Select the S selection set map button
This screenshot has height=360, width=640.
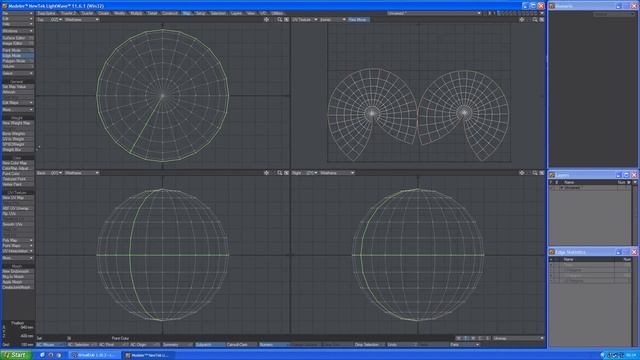click(x=487, y=338)
